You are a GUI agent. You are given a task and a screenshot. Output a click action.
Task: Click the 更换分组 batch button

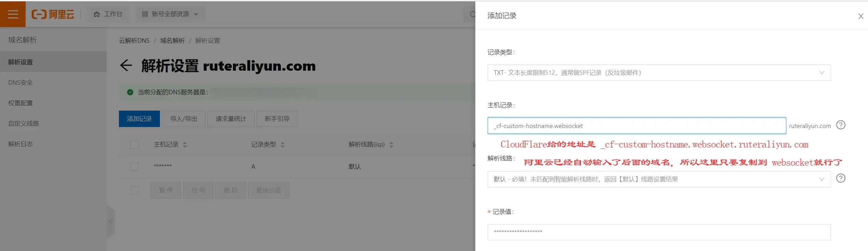pos(269,190)
